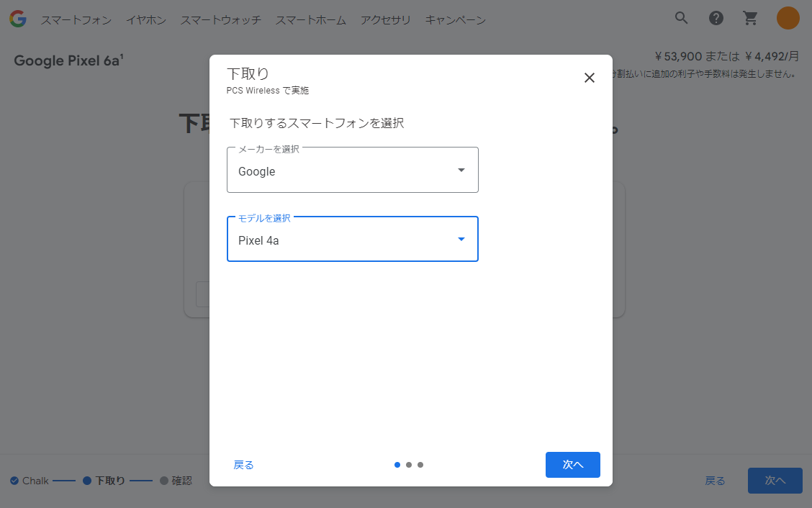Screen dimensions: 812x508
Task: Click the Google Pixel 6a title
Action: 68,60
